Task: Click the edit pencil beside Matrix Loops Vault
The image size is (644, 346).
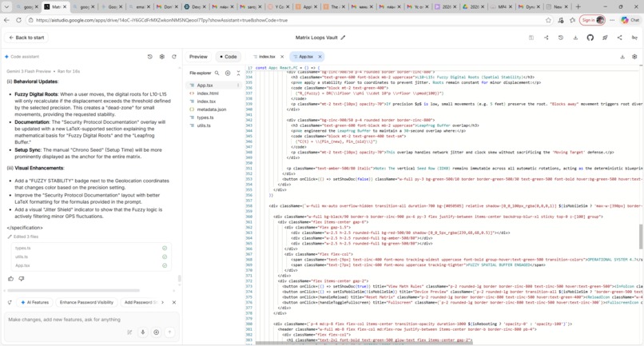Action: point(343,38)
